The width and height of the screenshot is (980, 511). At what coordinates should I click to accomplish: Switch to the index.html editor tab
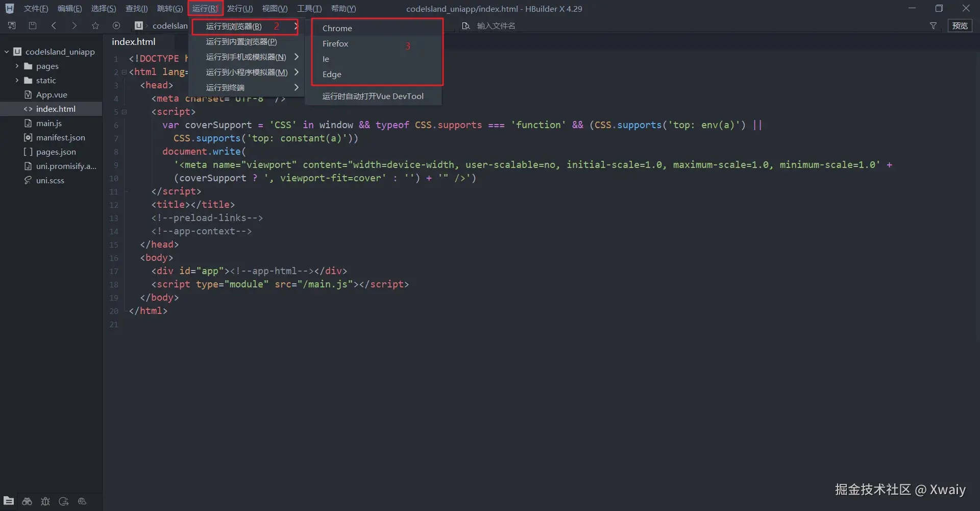click(x=134, y=42)
